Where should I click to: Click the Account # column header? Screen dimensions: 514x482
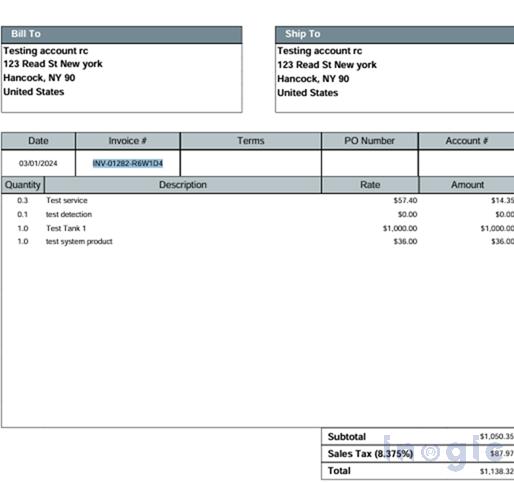[x=466, y=141]
